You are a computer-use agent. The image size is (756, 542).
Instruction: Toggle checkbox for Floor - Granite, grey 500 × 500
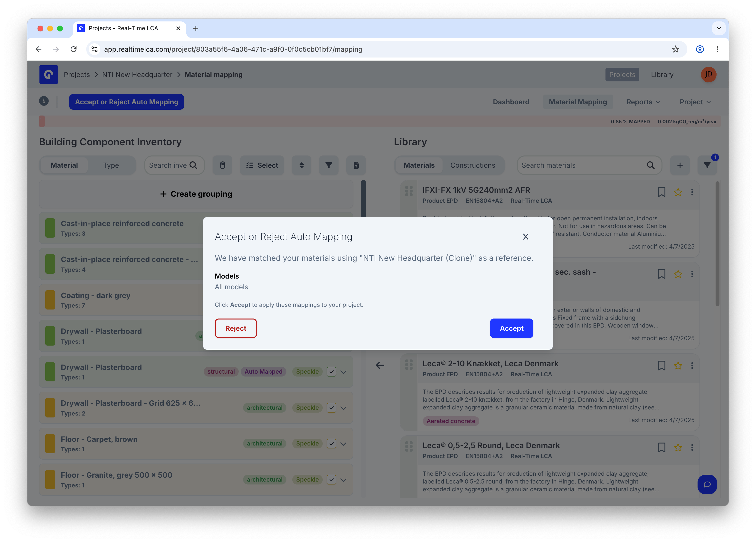[331, 479]
